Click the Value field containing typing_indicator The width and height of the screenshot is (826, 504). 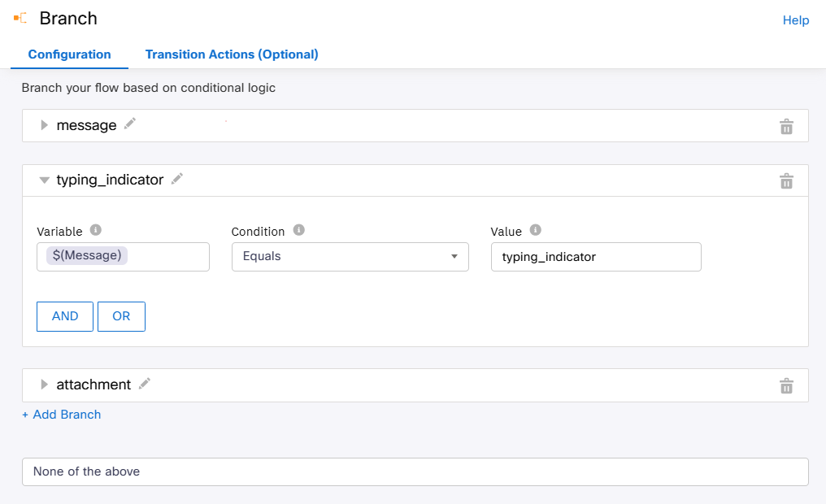(595, 257)
